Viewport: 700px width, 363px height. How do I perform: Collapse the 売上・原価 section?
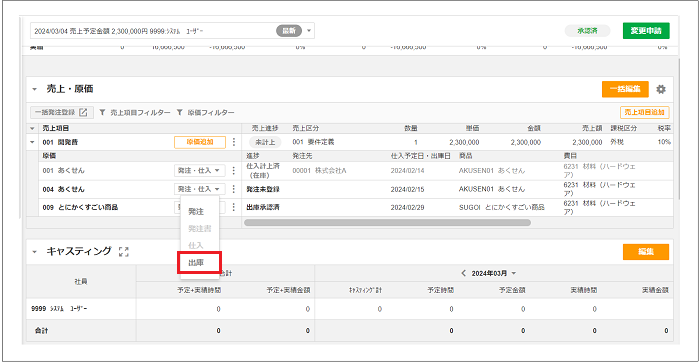(34, 89)
